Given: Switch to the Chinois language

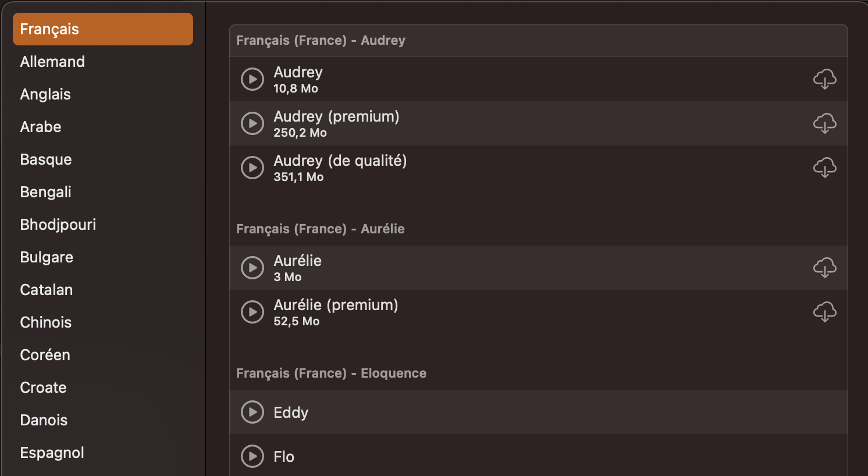Looking at the screenshot, I should (46, 322).
